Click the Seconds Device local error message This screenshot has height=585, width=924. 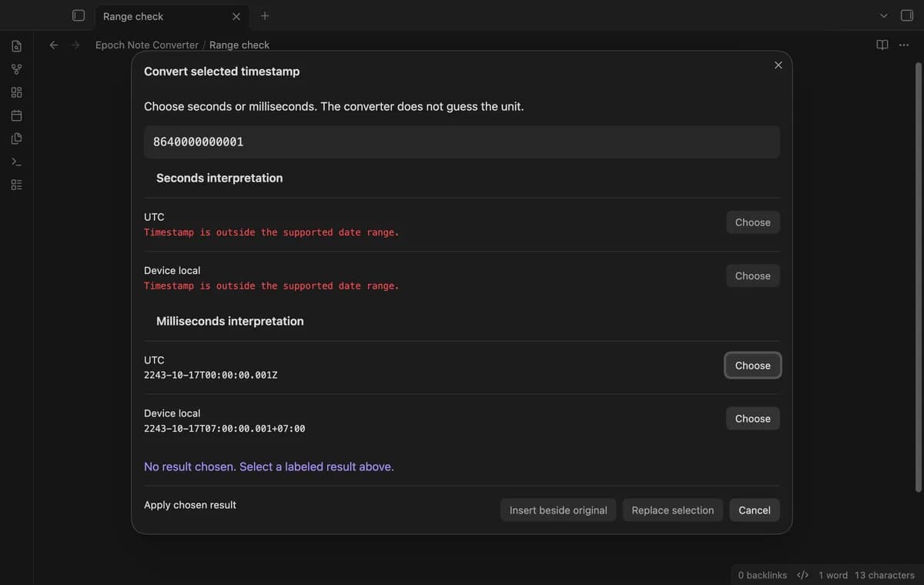(x=272, y=286)
